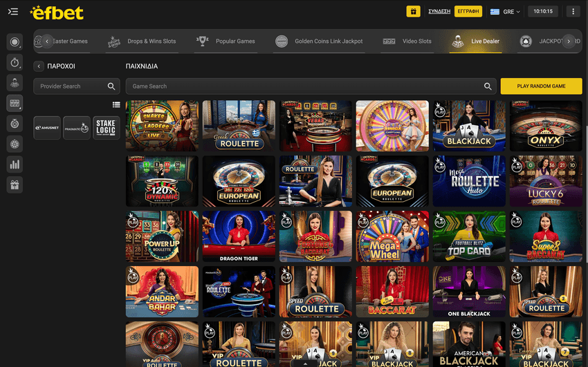The image size is (588, 367).
Task: Expand the bottom up-arrow panel handle
Action: 305,364
